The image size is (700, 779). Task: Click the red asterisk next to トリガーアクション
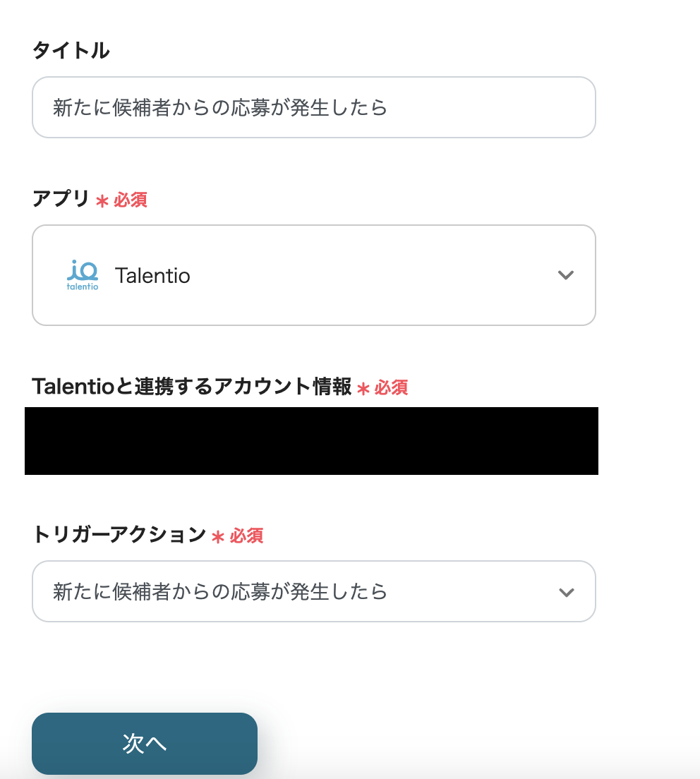(x=219, y=536)
